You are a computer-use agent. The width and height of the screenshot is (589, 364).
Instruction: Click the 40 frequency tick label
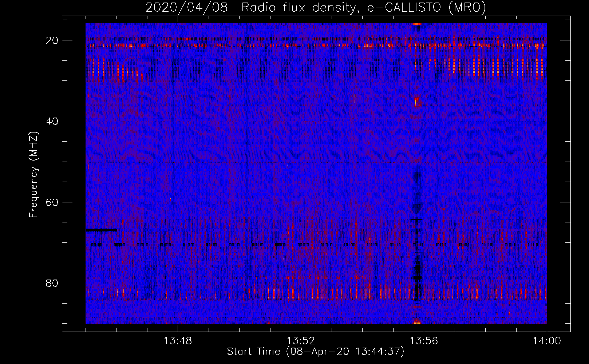click(x=52, y=121)
